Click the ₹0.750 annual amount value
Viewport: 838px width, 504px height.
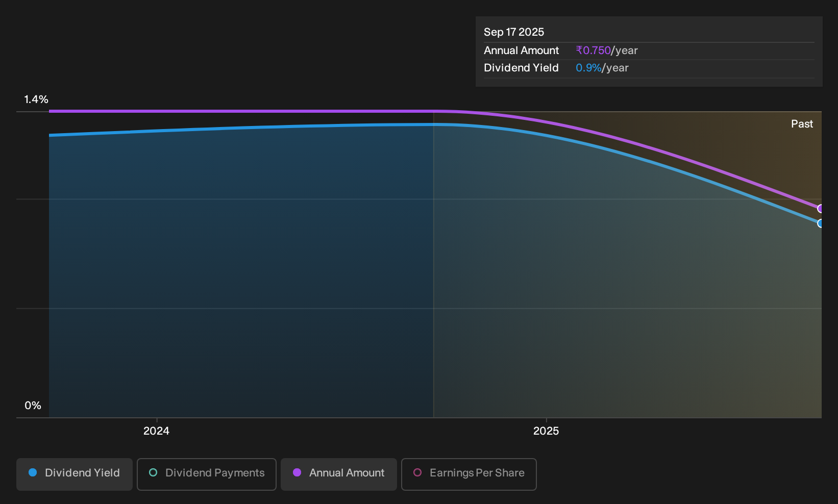point(593,51)
